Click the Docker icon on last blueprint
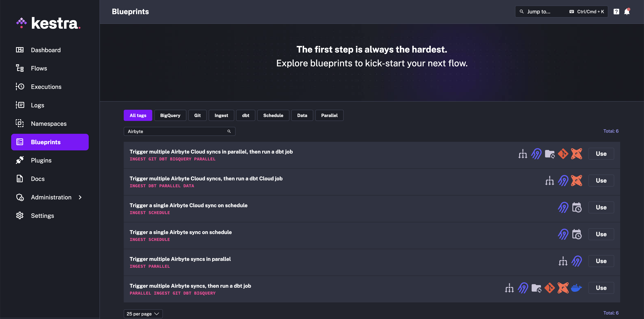Image resolution: width=644 pixels, height=319 pixels. point(576,288)
